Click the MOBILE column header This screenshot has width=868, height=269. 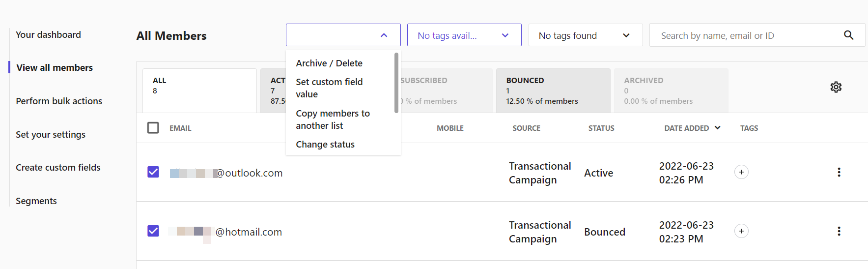[450, 128]
